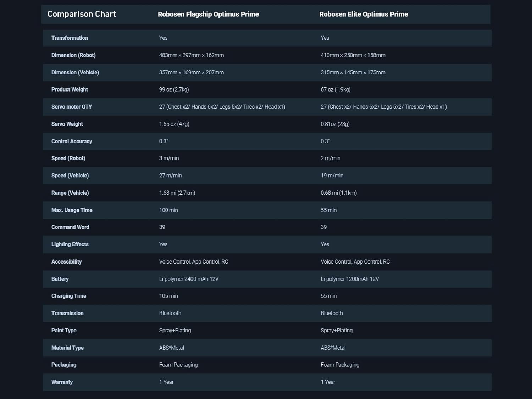
Task: Click the Range (Vehicle) row label
Action: [x=70, y=193]
